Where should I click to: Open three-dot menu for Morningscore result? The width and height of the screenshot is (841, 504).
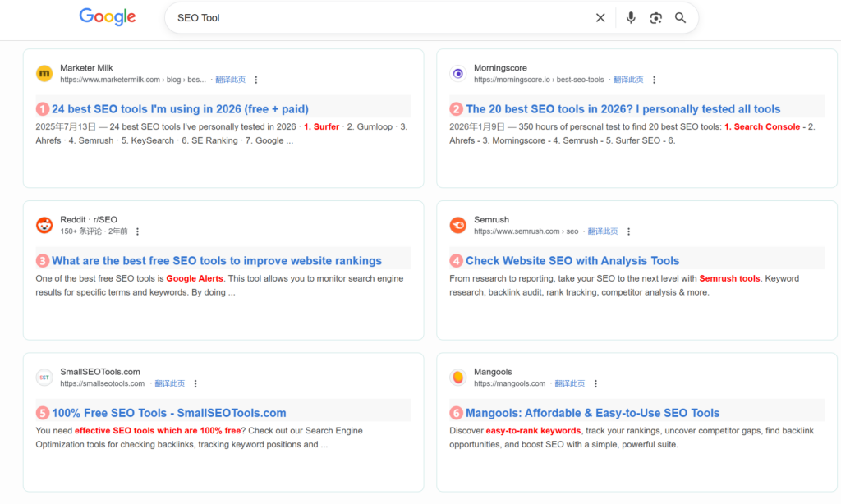pos(655,80)
